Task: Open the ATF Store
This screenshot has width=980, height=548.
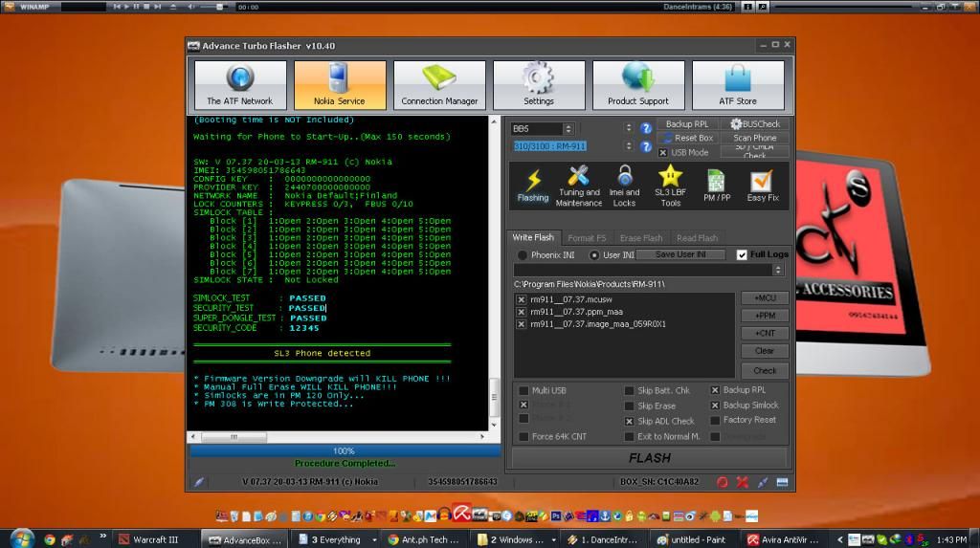Action: (x=738, y=85)
